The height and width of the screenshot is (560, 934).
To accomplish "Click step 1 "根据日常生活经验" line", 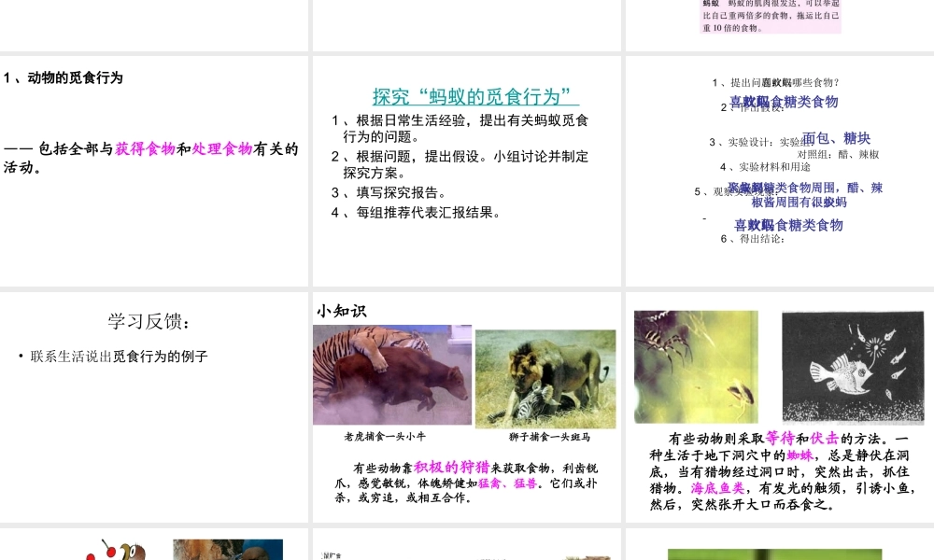I will [460, 129].
